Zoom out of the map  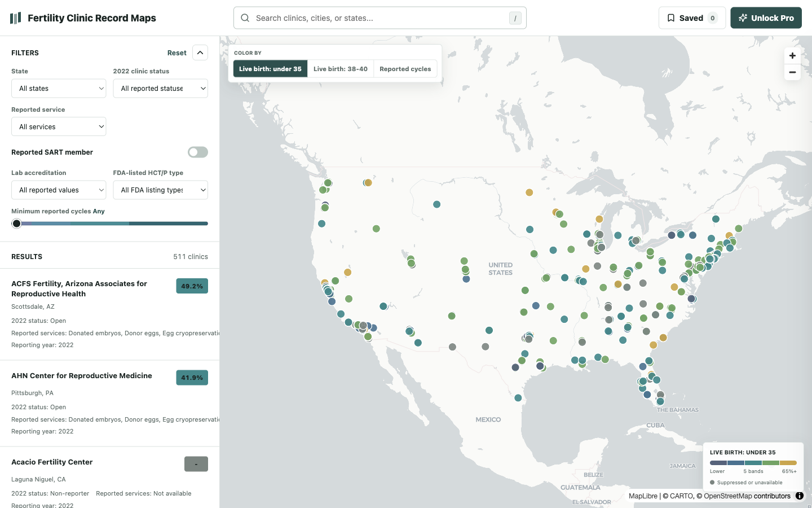click(x=792, y=72)
